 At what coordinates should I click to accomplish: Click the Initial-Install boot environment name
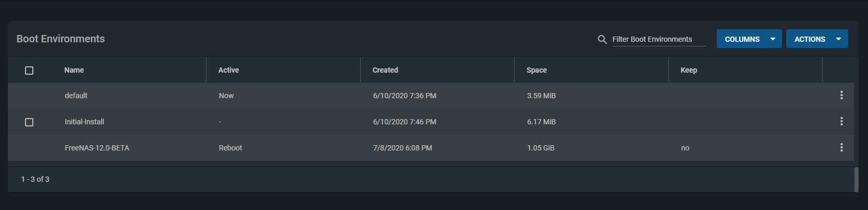pos(84,122)
